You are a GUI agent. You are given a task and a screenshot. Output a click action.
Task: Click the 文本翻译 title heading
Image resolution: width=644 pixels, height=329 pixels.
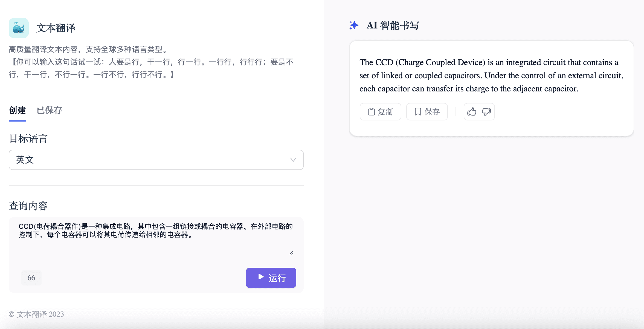[x=56, y=28]
